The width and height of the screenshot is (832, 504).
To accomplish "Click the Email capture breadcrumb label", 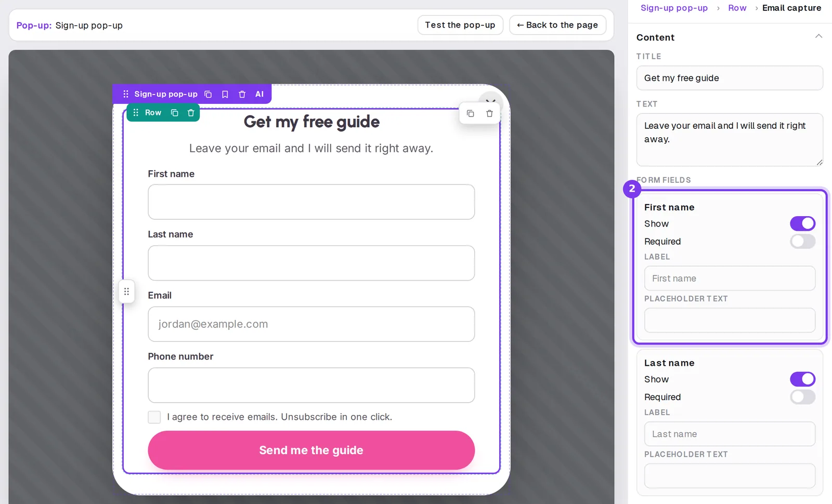I will (x=791, y=8).
